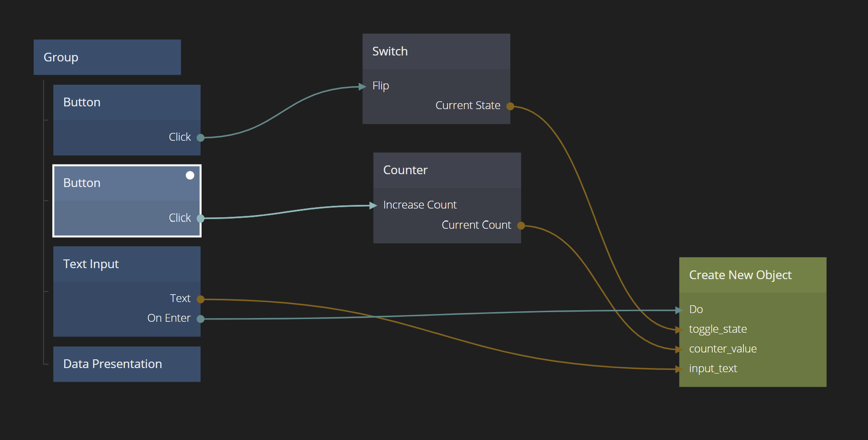The image size is (868, 440).
Task: Click the selected Button node's Click output port
Action: pos(200,218)
